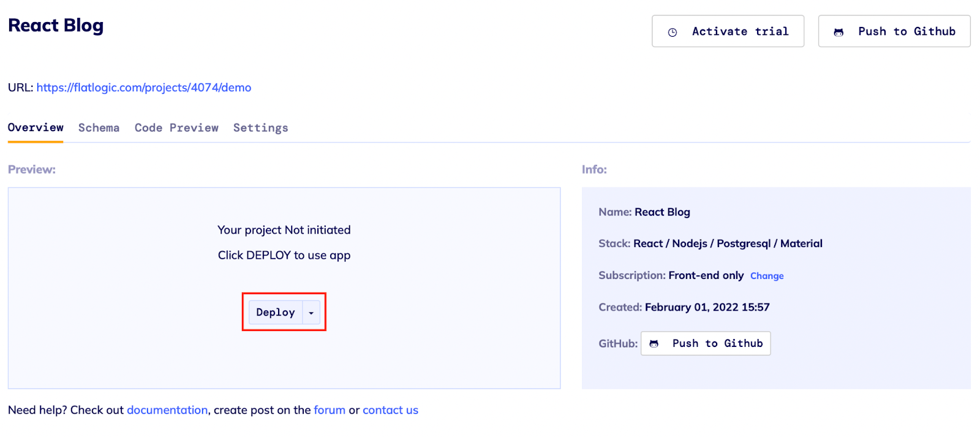This screenshot has width=980, height=437.
Task: Open the documentation link
Action: [167, 410]
